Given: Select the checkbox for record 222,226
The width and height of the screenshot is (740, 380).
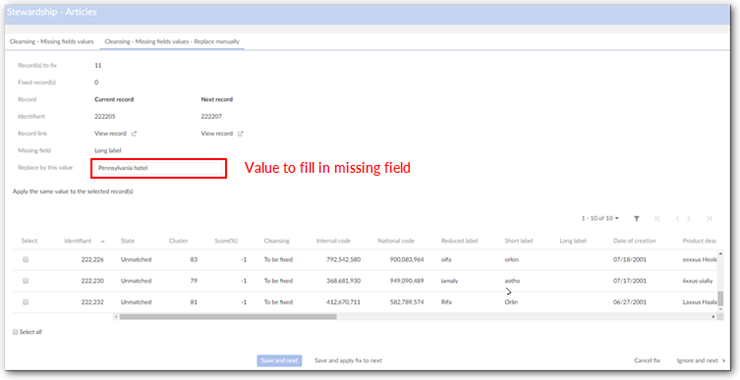Looking at the screenshot, I should (25, 259).
